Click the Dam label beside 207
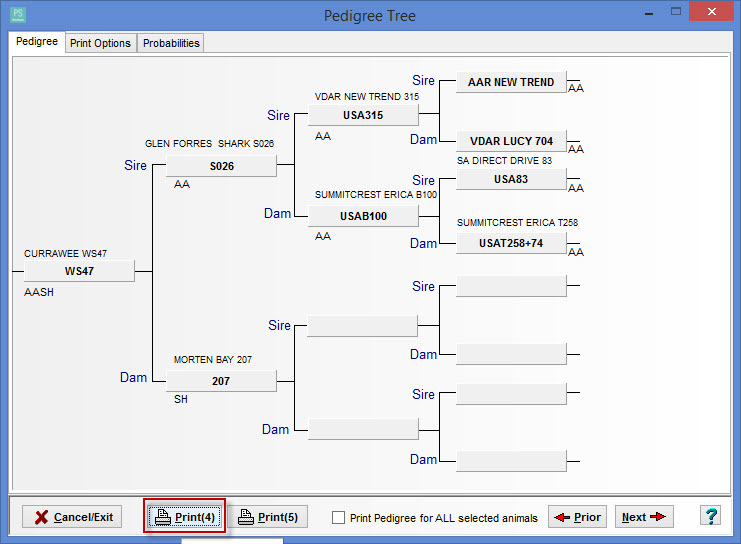 point(133,377)
